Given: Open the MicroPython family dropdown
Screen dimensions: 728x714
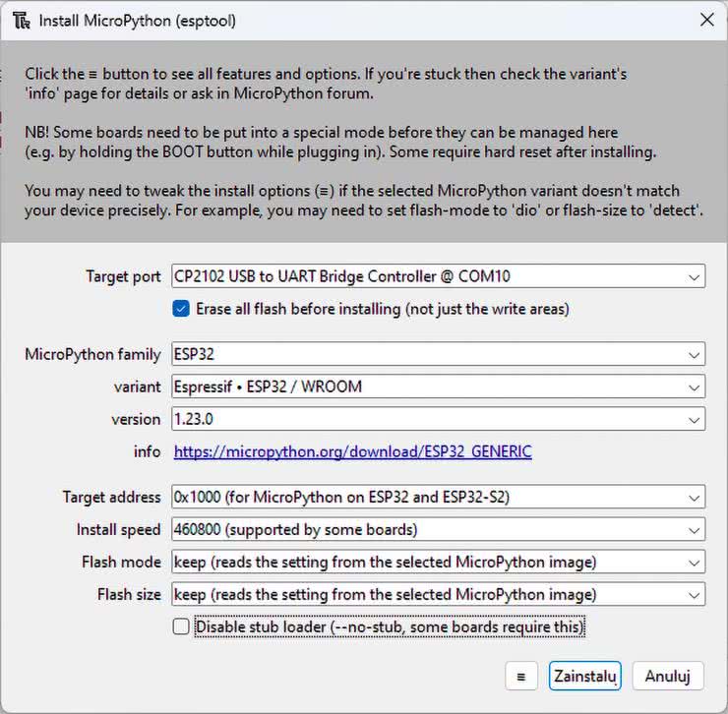Looking at the screenshot, I should click(x=695, y=355).
